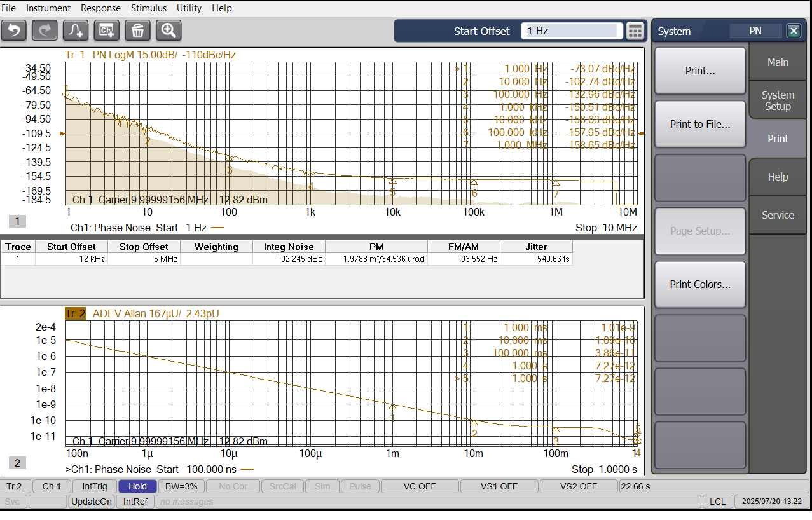The height and width of the screenshot is (520, 812).
Task: Click IntTrig trigger status button
Action: [95, 486]
